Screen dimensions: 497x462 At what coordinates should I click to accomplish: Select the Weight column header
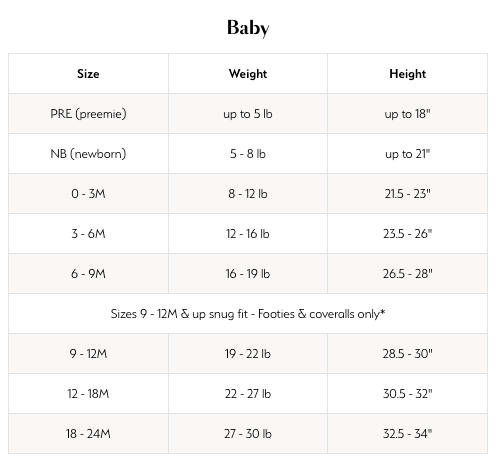[248, 74]
